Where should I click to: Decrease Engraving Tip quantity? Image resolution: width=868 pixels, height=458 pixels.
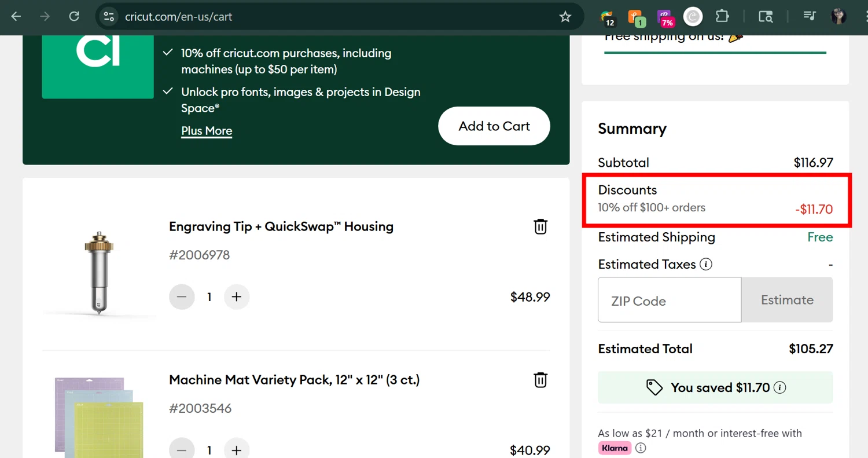pos(182,297)
